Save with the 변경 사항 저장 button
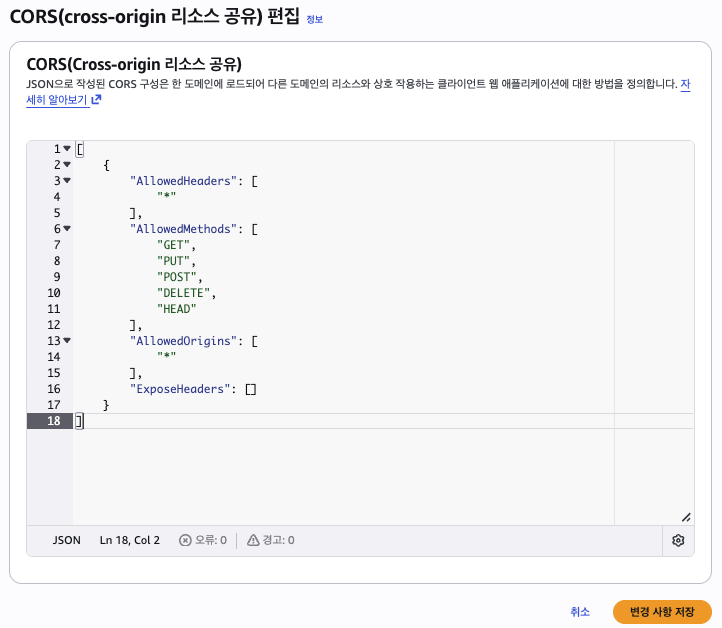 [662, 612]
